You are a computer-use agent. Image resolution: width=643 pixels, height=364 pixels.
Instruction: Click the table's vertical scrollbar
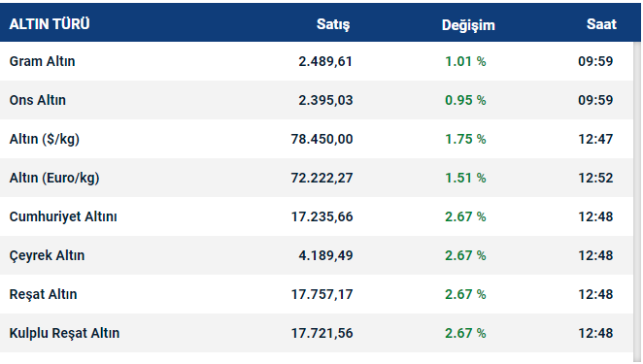(x=637, y=202)
